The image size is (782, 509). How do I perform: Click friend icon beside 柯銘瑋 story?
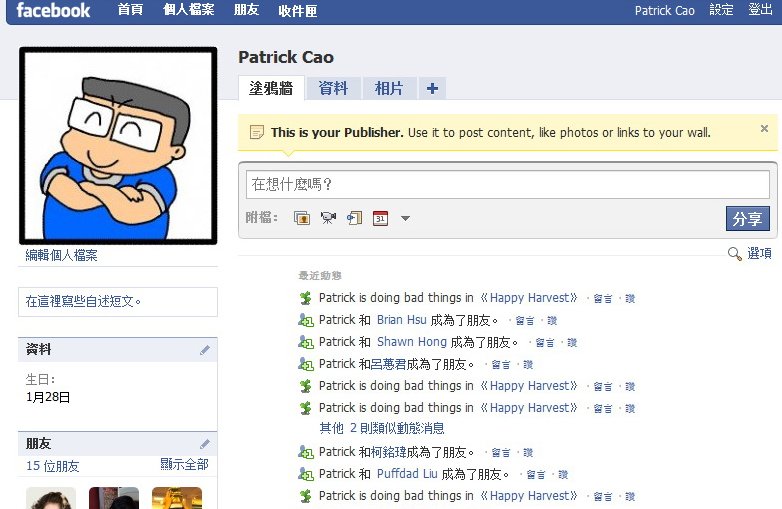tap(306, 452)
